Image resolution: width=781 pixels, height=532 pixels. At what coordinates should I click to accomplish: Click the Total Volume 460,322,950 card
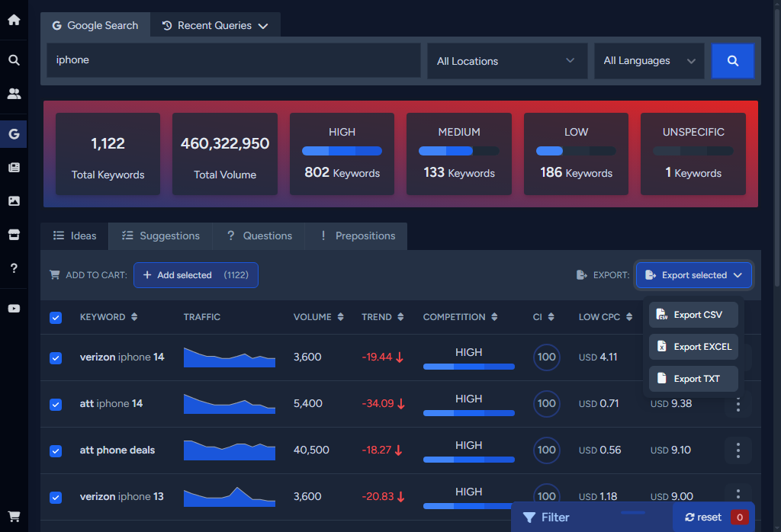coord(225,154)
